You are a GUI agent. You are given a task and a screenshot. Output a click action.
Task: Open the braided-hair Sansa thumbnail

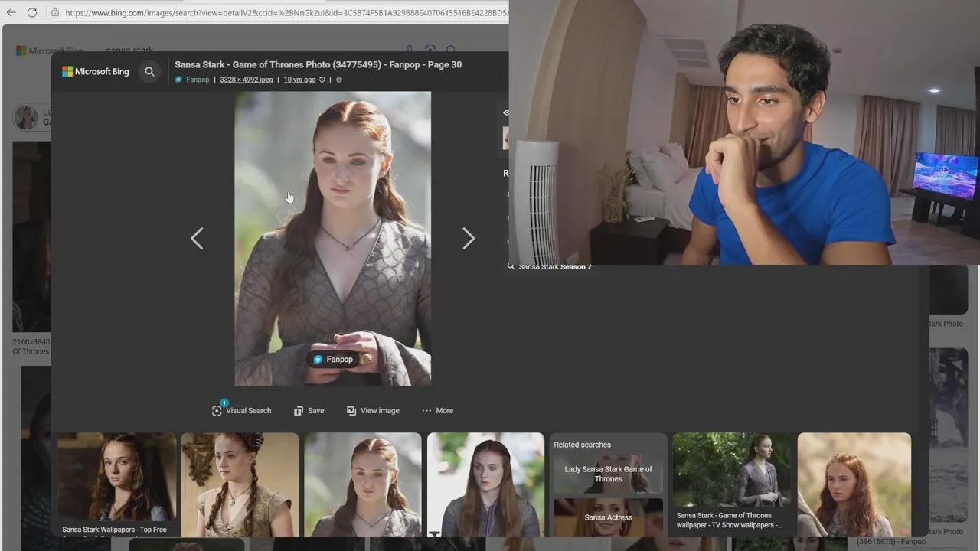(240, 484)
